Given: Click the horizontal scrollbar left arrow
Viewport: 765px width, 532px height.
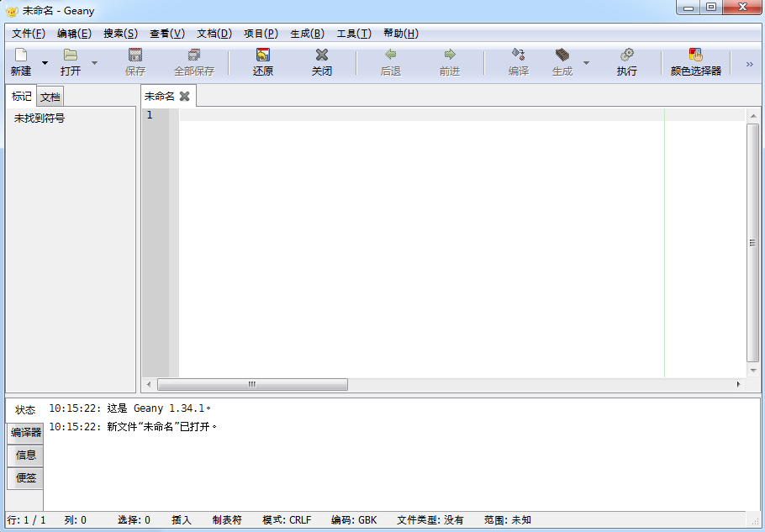Looking at the screenshot, I should pyautogui.click(x=149, y=384).
